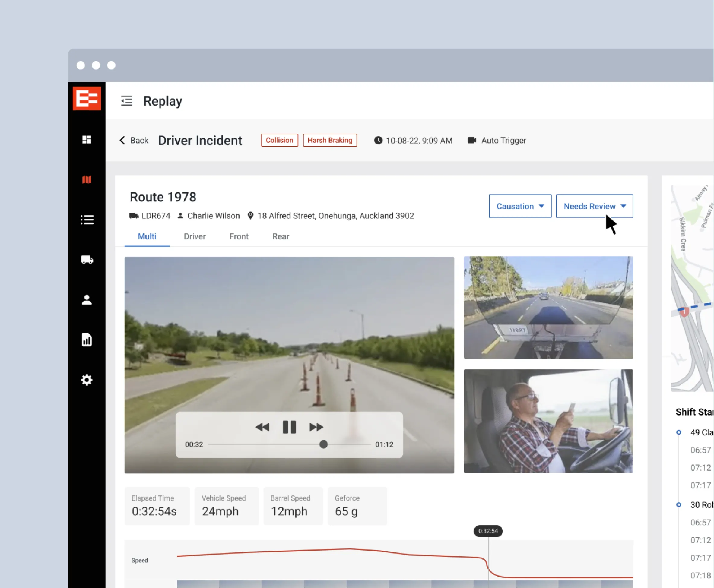Fast forward the video playback
714x588 pixels.
click(x=316, y=427)
